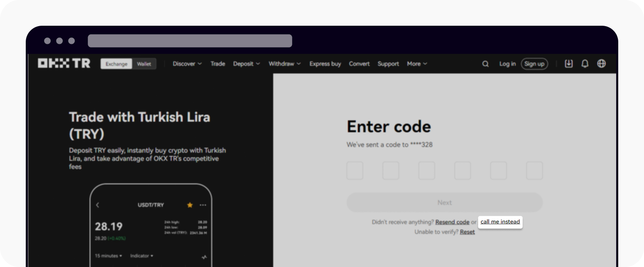Viewport: 644px width, 267px height.
Task: Open the Trade menu item
Action: point(218,64)
